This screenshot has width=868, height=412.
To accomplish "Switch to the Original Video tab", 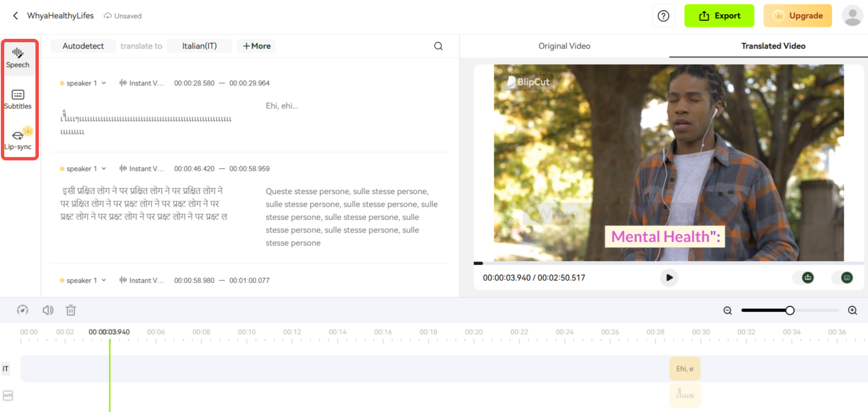I will pyautogui.click(x=564, y=46).
